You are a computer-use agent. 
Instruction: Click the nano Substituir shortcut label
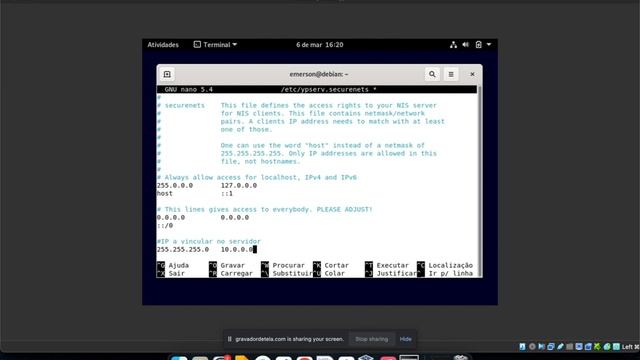292,273
